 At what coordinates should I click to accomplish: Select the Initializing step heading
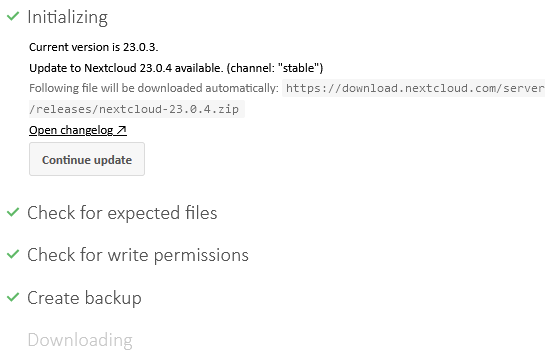[68, 17]
